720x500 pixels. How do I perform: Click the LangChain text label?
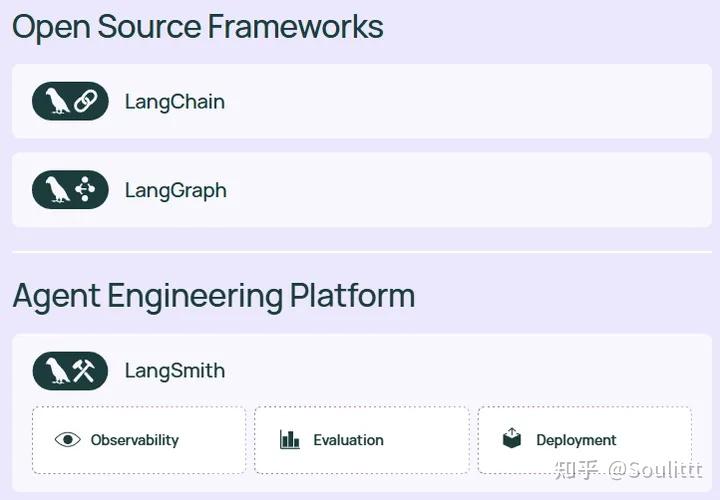(x=175, y=101)
